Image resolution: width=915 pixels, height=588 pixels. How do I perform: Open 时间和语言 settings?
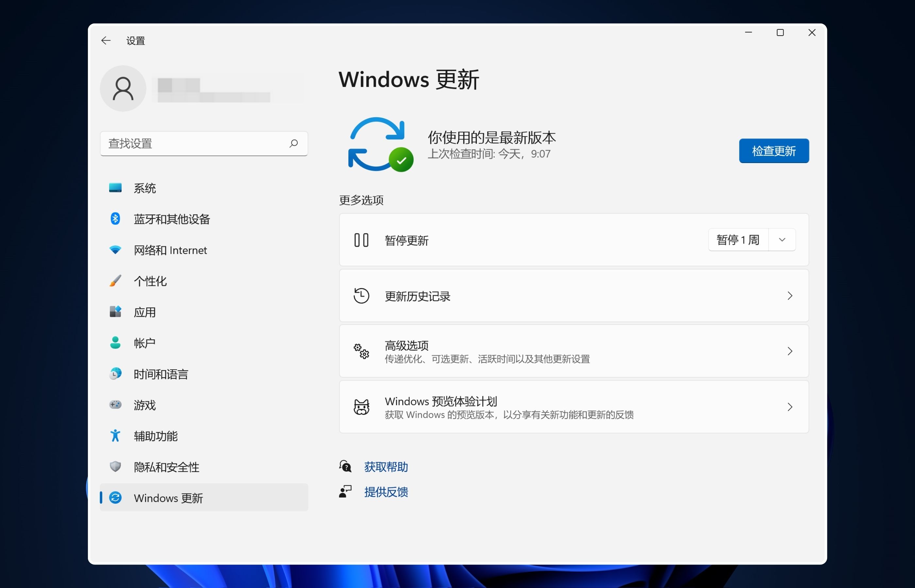pos(204,373)
